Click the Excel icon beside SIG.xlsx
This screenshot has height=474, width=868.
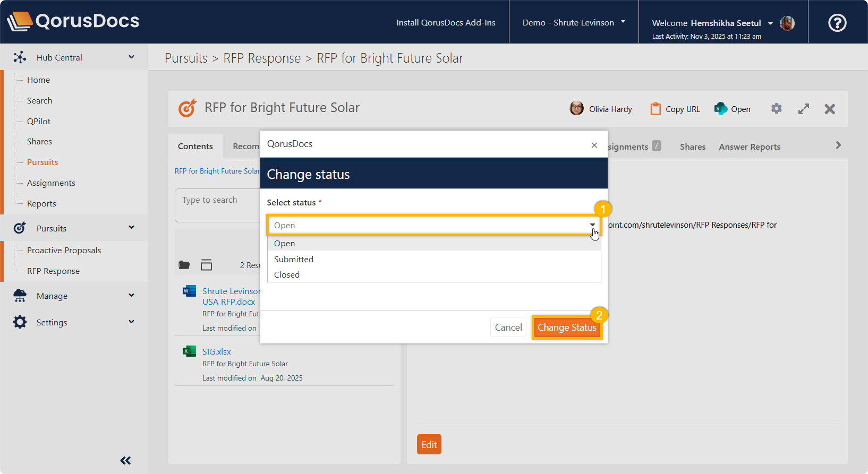point(189,351)
